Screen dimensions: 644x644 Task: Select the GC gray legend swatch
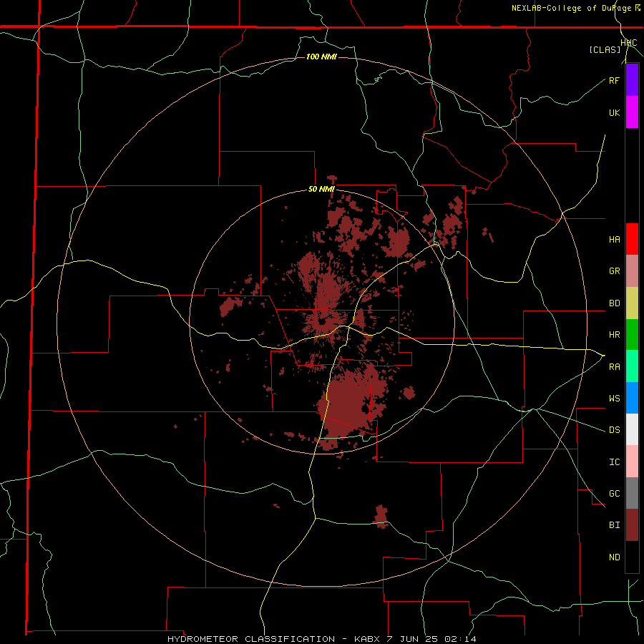(632, 493)
